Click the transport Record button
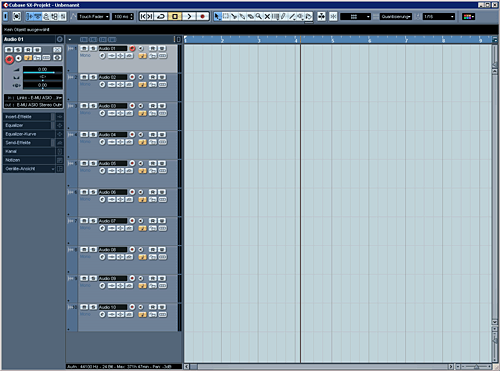500x371 pixels. pyautogui.click(x=202, y=16)
